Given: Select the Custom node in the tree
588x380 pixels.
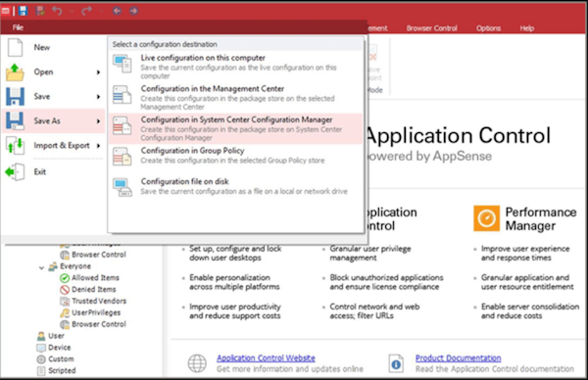Looking at the screenshot, I should pos(55,359).
